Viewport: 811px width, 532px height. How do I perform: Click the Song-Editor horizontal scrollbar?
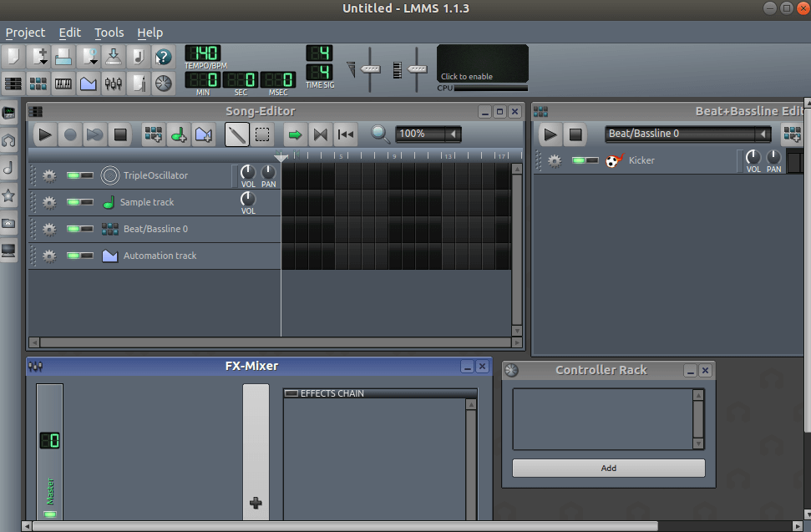pyautogui.click(x=275, y=342)
